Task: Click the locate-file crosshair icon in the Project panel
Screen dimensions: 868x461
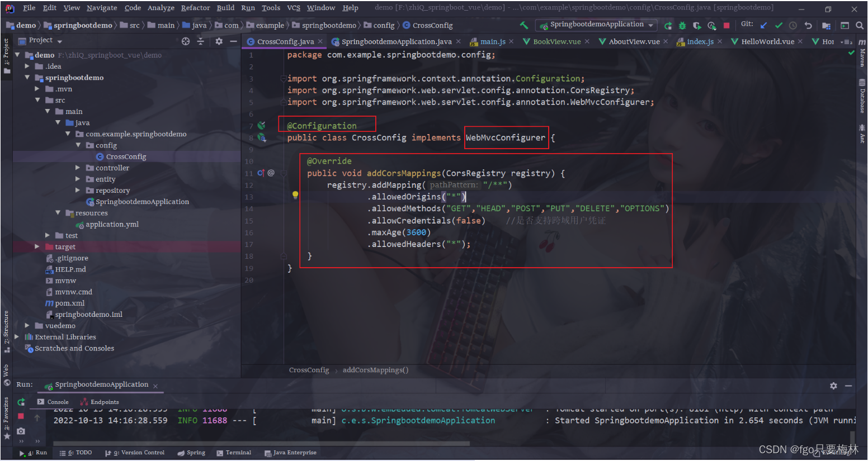Action: pyautogui.click(x=186, y=41)
